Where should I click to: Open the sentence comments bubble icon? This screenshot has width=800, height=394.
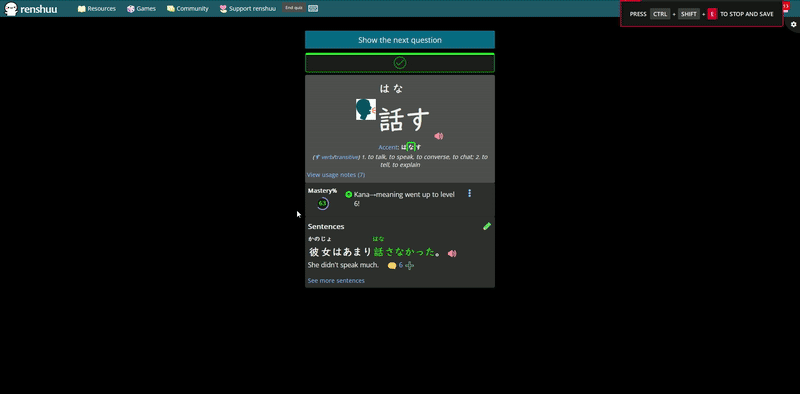coord(392,265)
